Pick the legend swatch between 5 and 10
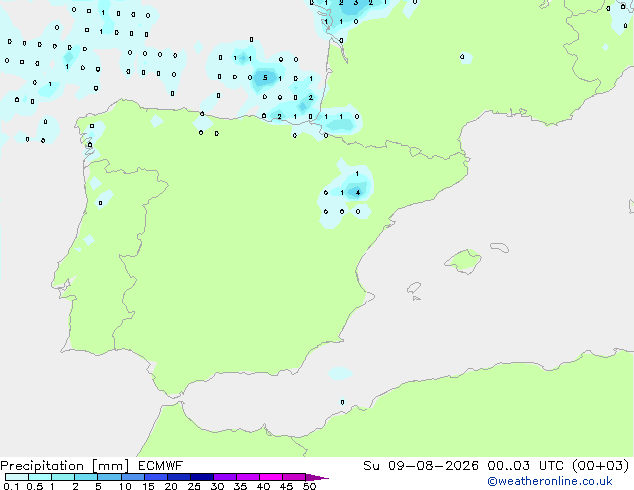The height and width of the screenshot is (490, 634). 110,477
